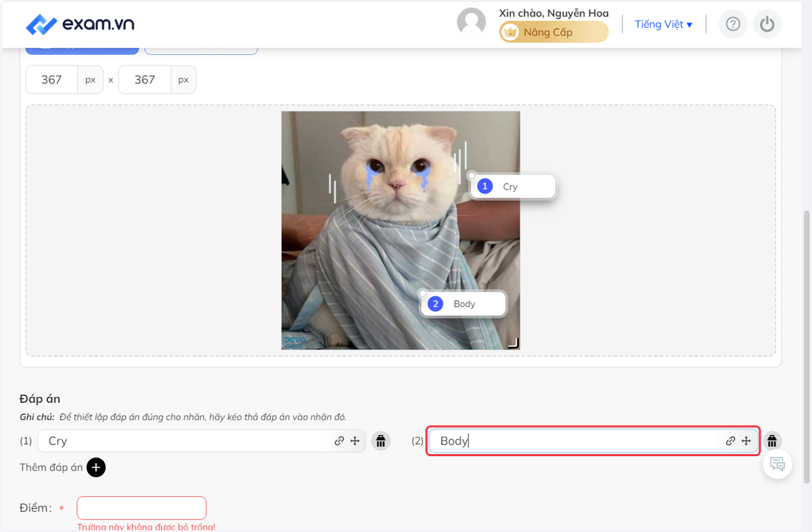Select label 2 Body on image

tap(464, 304)
